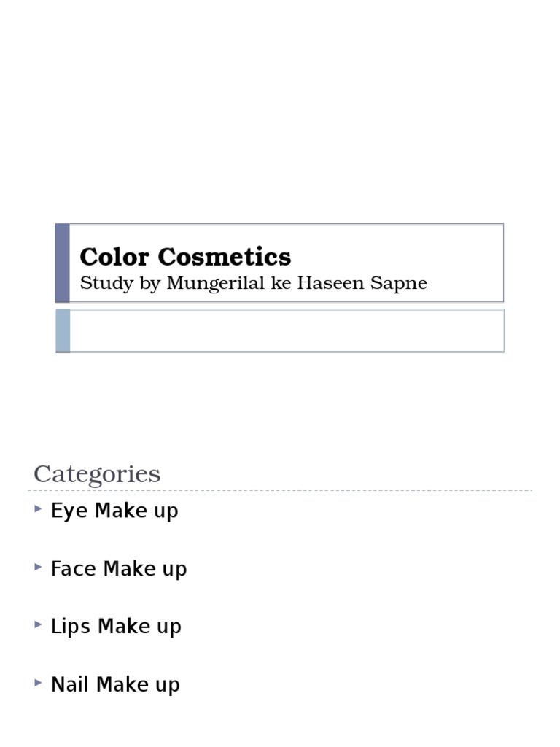Click the Study by Mungerilal subtitle line
Screen dimensions: 560x747
(x=253, y=283)
